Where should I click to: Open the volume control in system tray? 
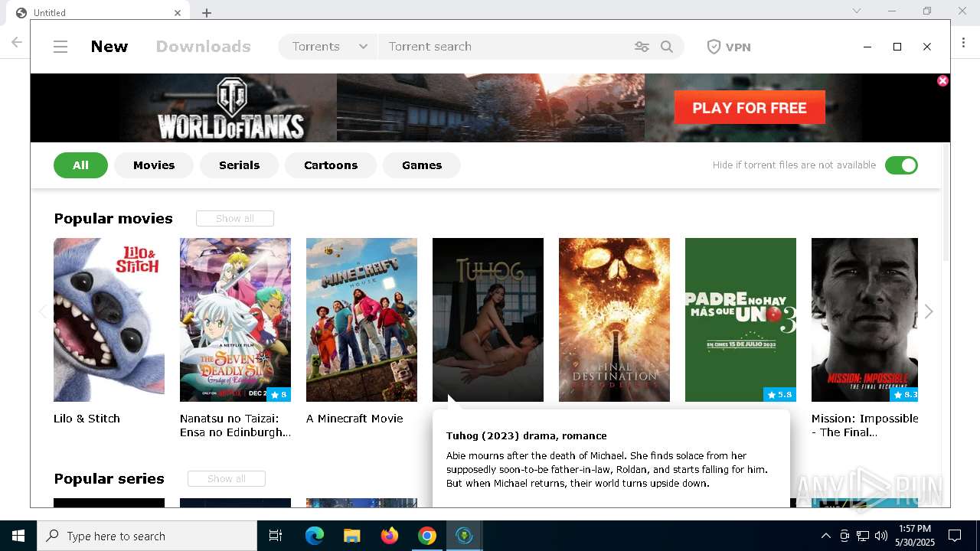(x=881, y=536)
